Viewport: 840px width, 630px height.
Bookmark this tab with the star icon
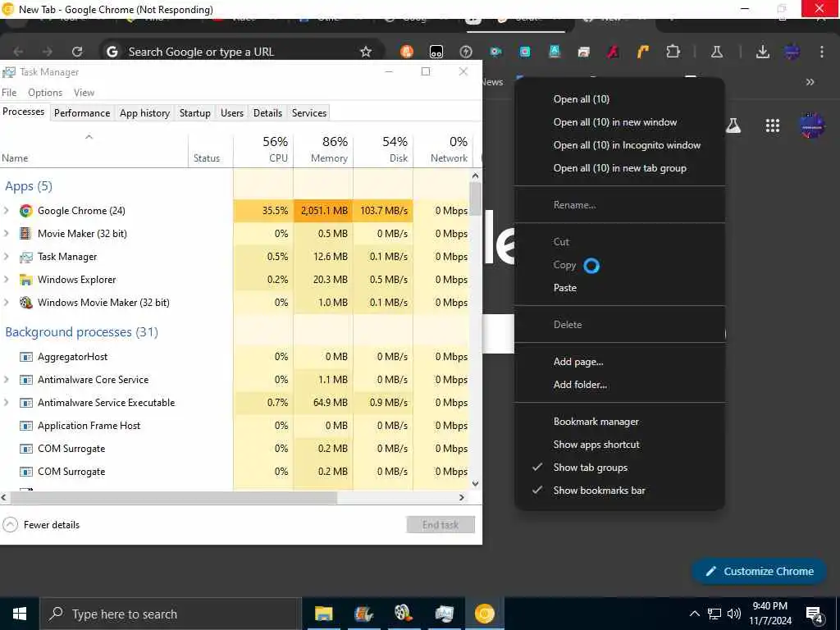pos(366,52)
